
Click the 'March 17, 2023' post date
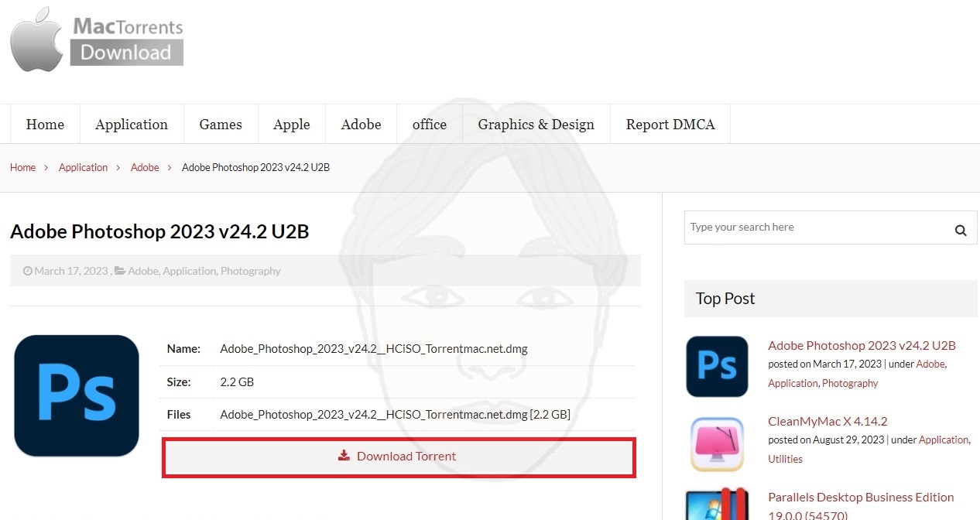(71, 271)
